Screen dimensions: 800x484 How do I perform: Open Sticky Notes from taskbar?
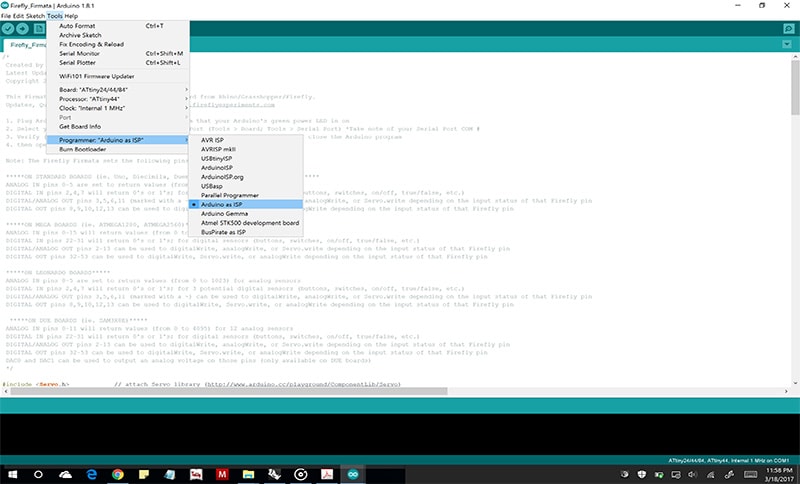(x=144, y=474)
